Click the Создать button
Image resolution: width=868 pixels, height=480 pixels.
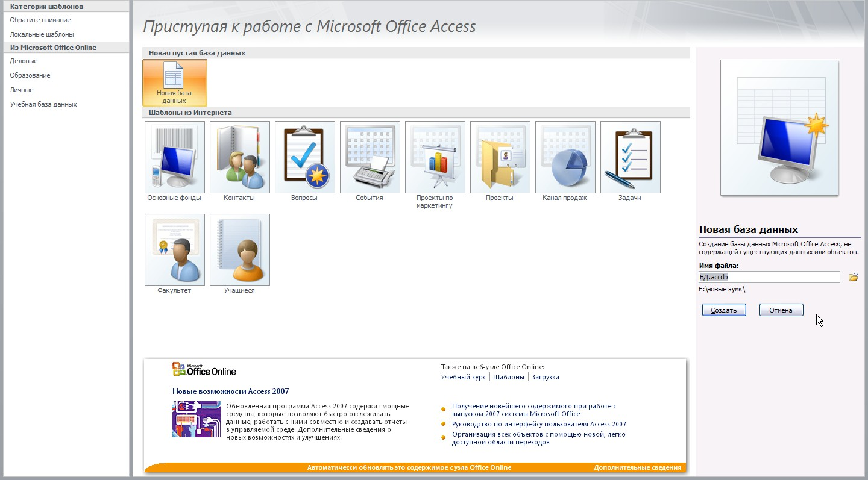click(724, 310)
